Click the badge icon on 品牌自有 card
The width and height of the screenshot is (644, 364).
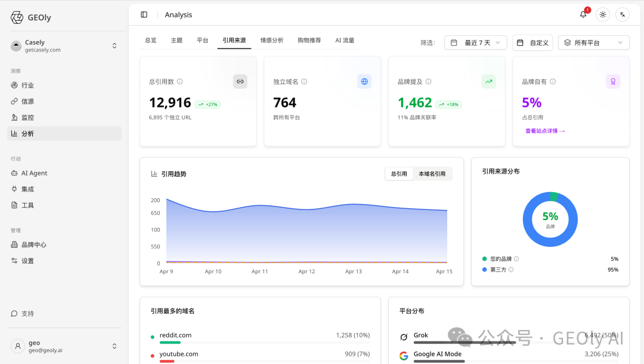tap(613, 81)
